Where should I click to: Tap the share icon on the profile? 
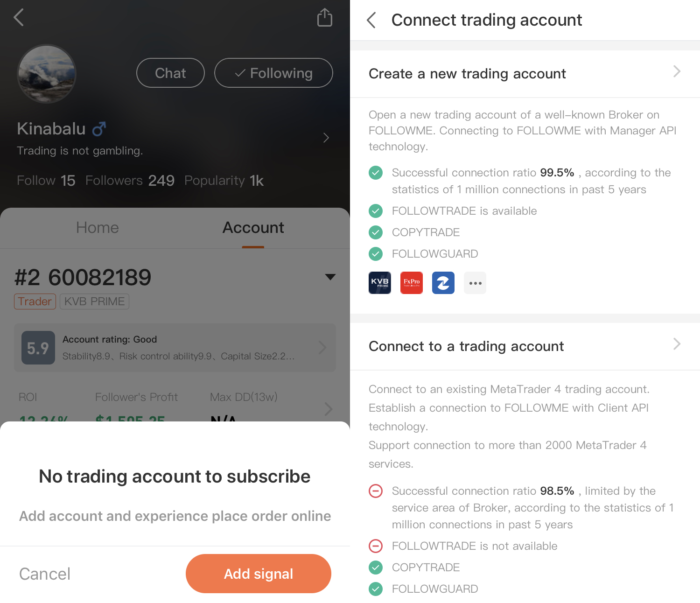point(325,18)
